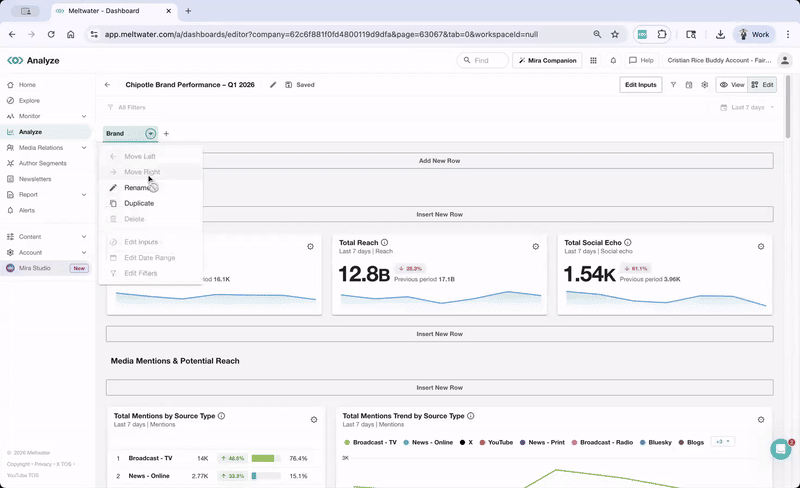Toggle News - Online legend series
800x488 pixels.
428,443
